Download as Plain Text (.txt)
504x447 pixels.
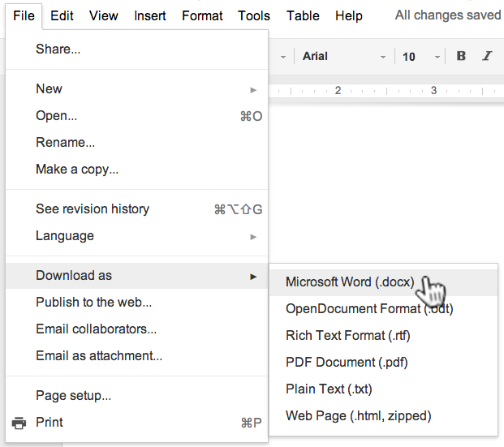tap(329, 389)
